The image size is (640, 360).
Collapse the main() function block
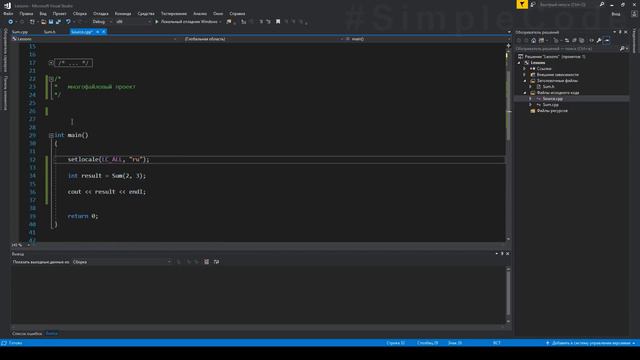(51, 136)
